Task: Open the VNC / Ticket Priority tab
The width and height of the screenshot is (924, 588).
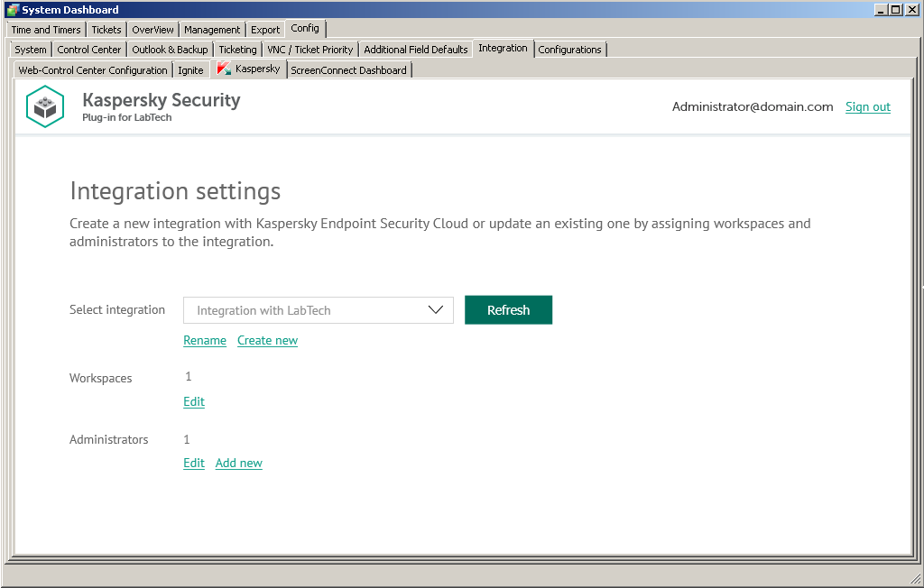Action: 310,50
